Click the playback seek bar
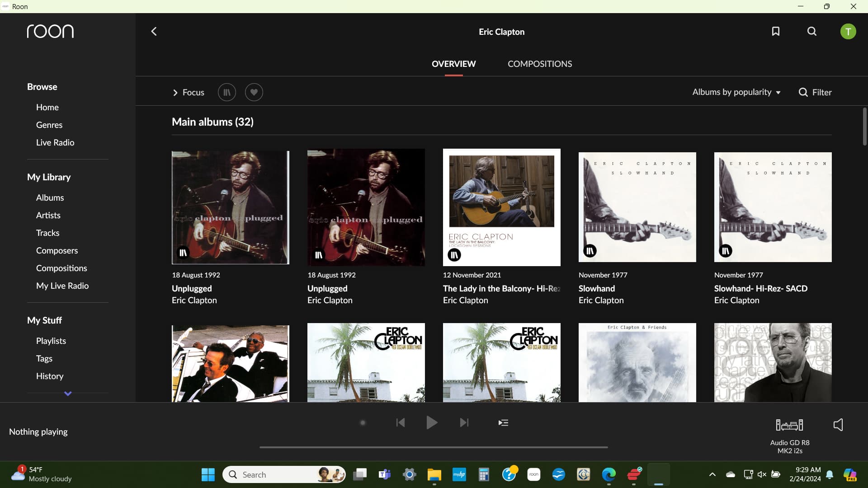This screenshot has height=488, width=868. tap(434, 447)
